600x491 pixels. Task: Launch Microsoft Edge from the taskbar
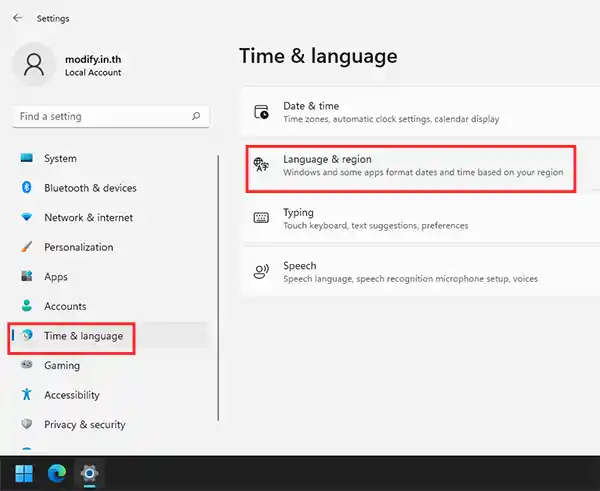click(56, 473)
